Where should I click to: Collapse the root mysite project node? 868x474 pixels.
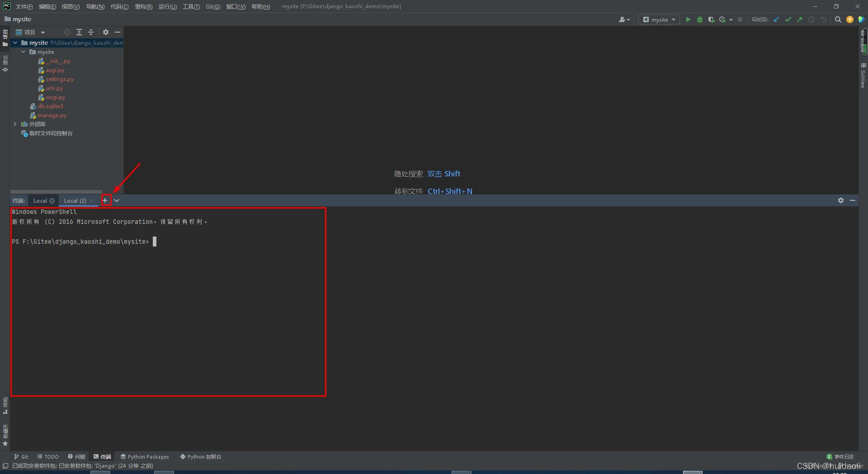coord(15,43)
